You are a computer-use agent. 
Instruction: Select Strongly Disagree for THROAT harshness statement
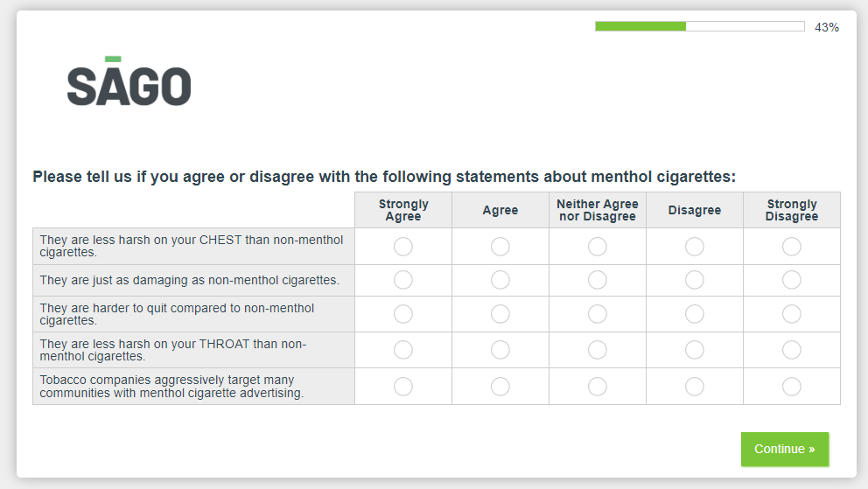[792, 350]
